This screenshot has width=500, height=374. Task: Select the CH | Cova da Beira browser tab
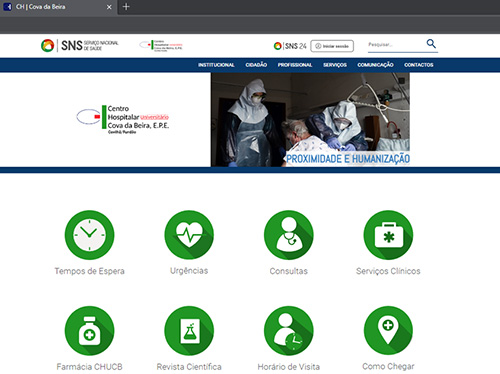(x=58, y=7)
